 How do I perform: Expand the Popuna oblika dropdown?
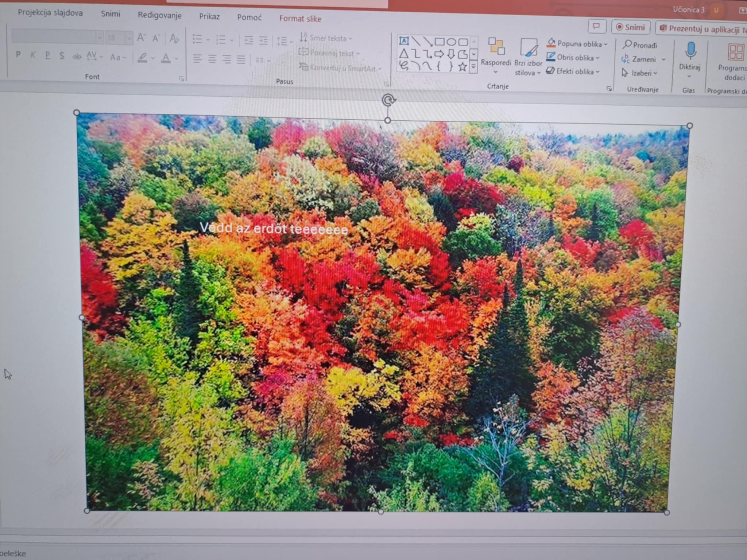click(x=606, y=44)
